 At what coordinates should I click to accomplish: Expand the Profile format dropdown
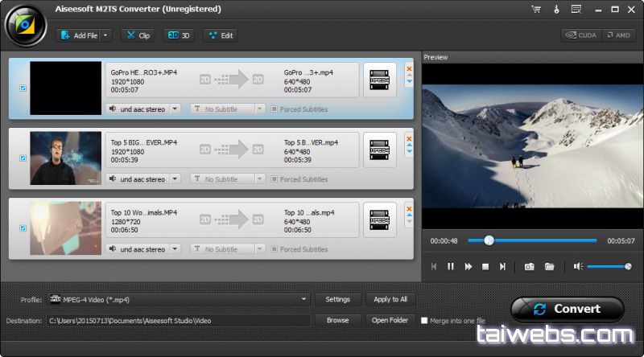pos(304,299)
